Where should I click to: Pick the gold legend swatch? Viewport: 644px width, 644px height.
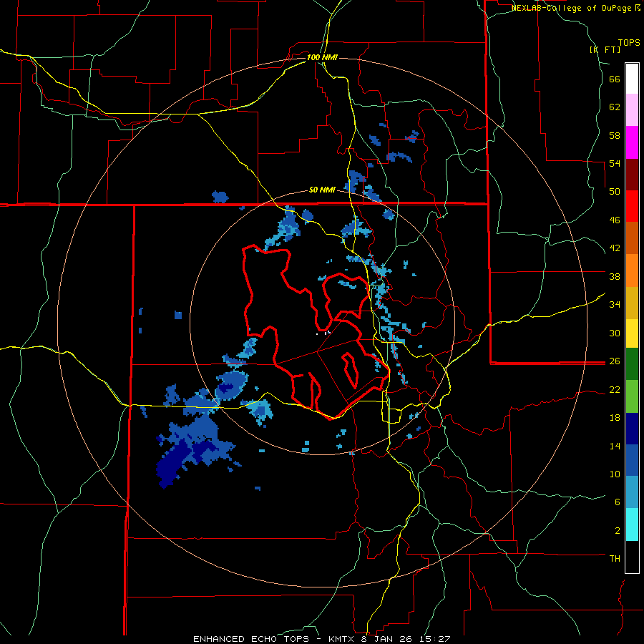(632, 303)
